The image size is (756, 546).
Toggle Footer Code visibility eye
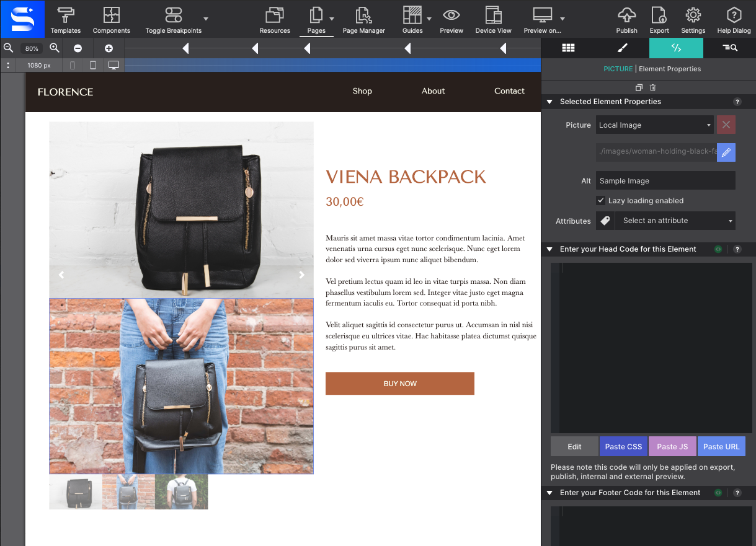[718, 493]
